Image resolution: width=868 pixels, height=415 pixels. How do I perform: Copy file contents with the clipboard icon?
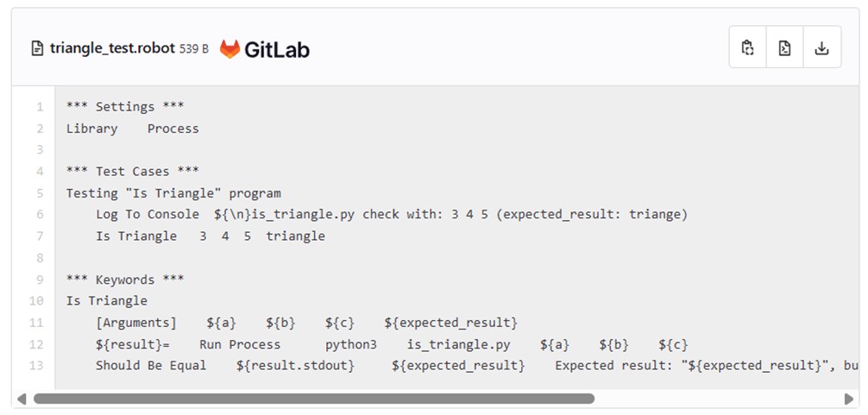click(747, 48)
